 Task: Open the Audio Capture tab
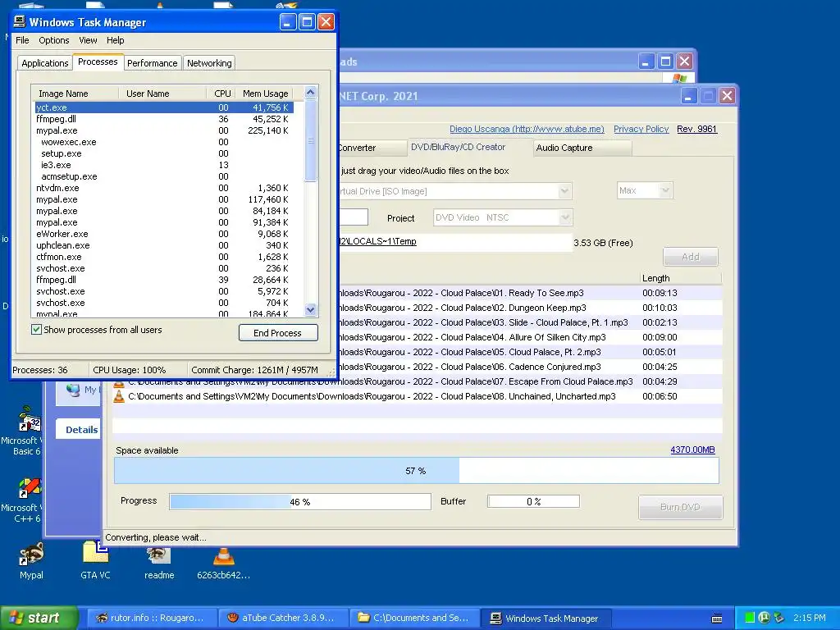pyautogui.click(x=583, y=148)
